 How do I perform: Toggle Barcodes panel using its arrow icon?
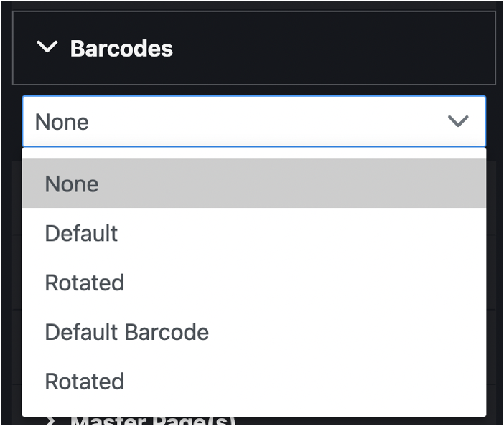(47, 48)
